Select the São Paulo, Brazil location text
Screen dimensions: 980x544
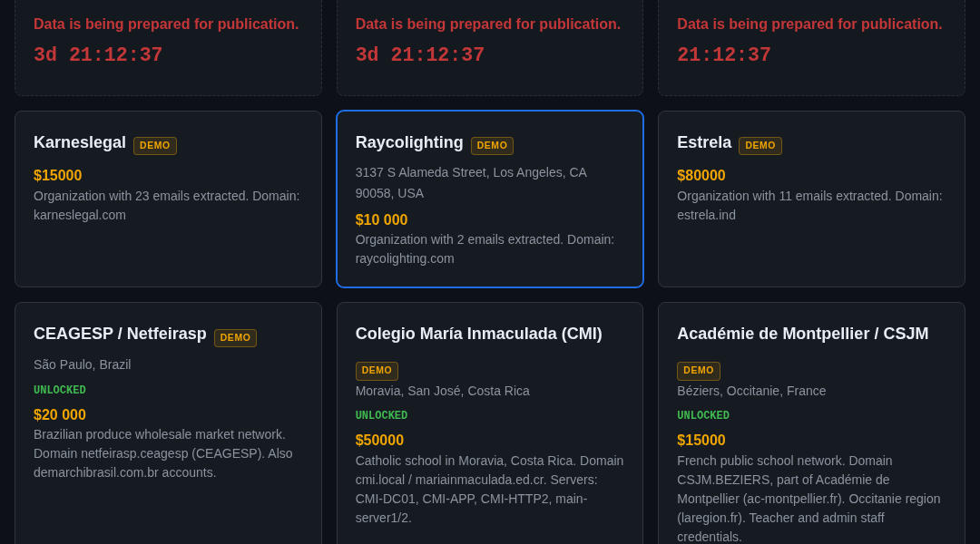[x=83, y=364]
